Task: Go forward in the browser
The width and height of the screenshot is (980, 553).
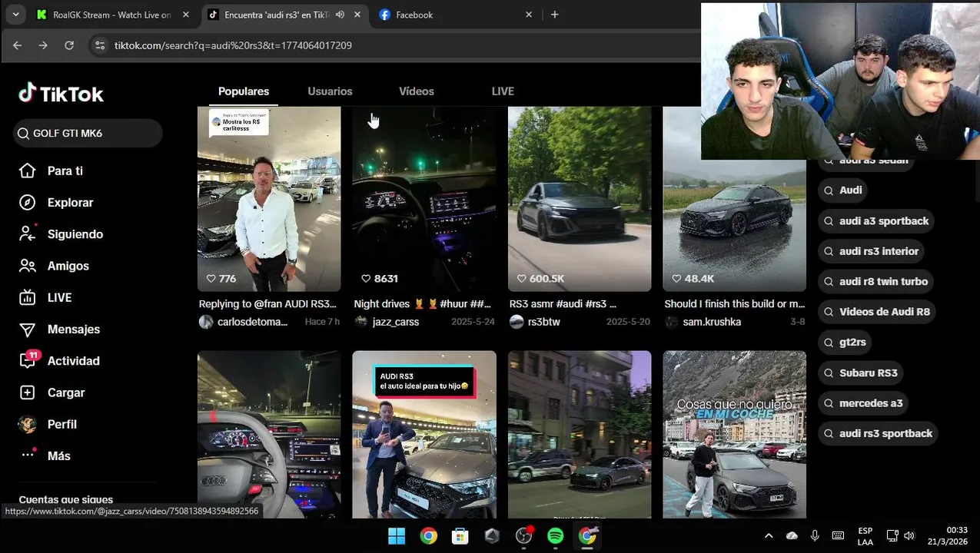Action: click(43, 45)
